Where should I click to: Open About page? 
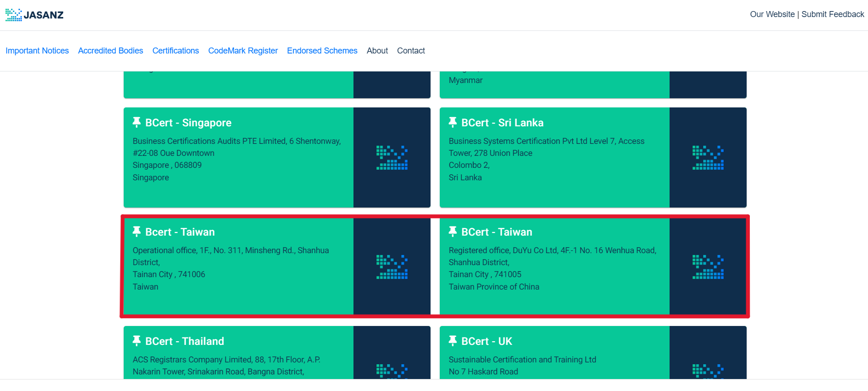coord(377,51)
